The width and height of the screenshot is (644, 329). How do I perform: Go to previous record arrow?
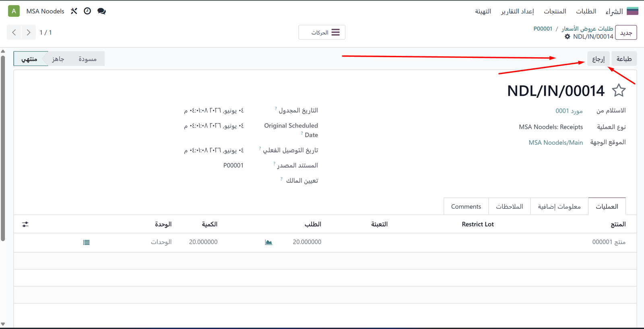coord(14,33)
